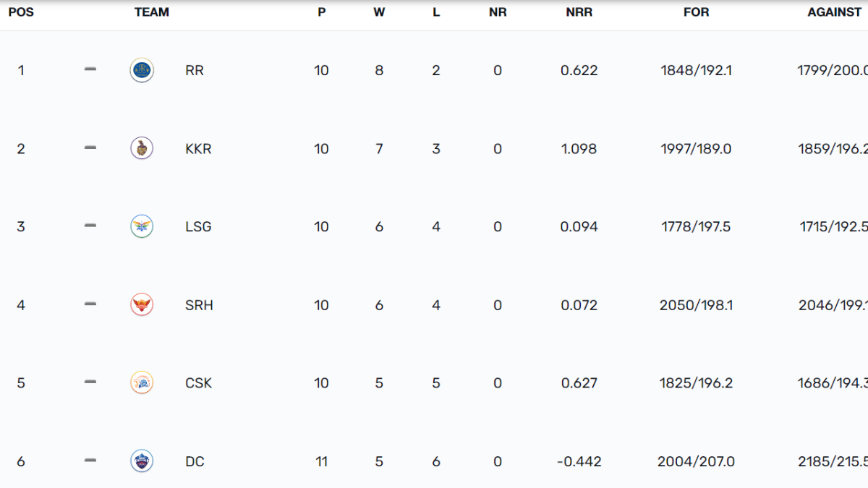Open the SRH team name link
The width and height of the screenshot is (868, 488).
(199, 304)
